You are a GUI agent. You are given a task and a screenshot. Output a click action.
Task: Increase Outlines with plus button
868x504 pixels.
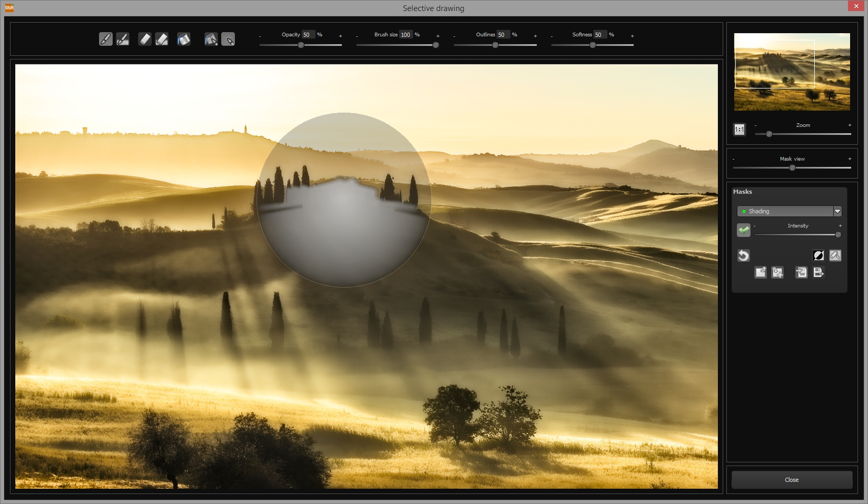click(535, 36)
